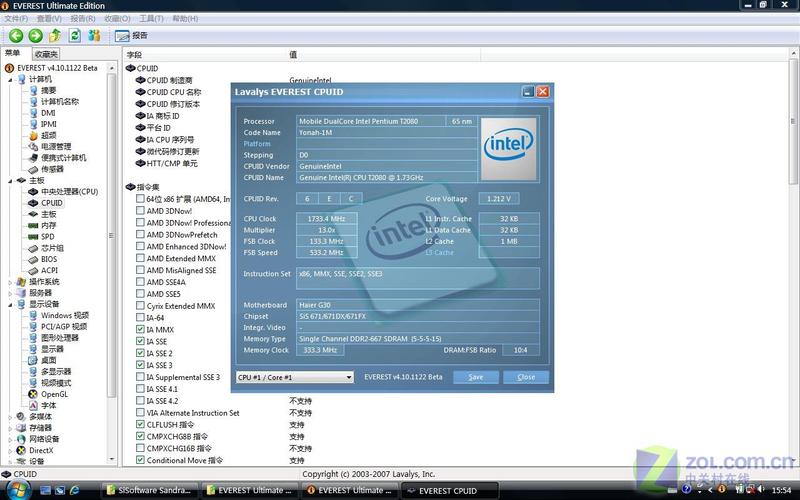Image resolution: width=800 pixels, height=500 pixels.
Task: Select the 超频 overclock flame item
Action: tap(48, 135)
